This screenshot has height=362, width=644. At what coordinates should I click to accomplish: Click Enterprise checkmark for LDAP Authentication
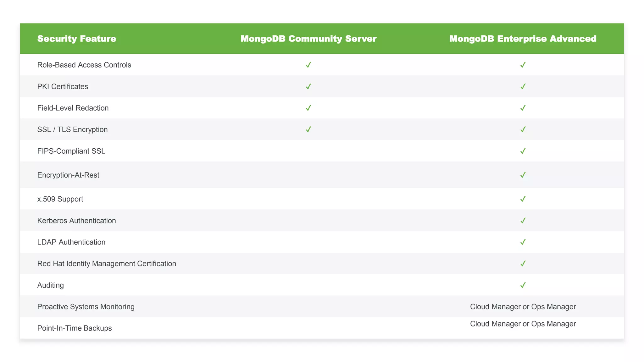[x=523, y=242]
